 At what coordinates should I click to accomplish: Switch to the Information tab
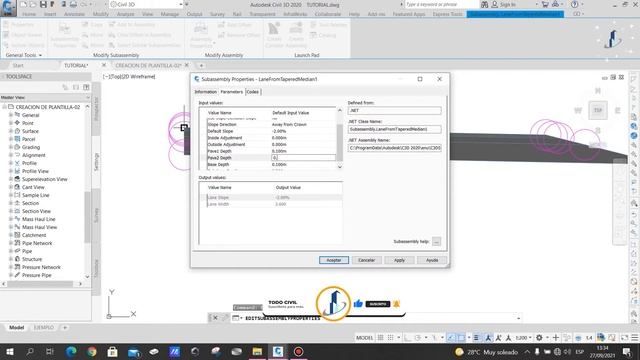205,92
